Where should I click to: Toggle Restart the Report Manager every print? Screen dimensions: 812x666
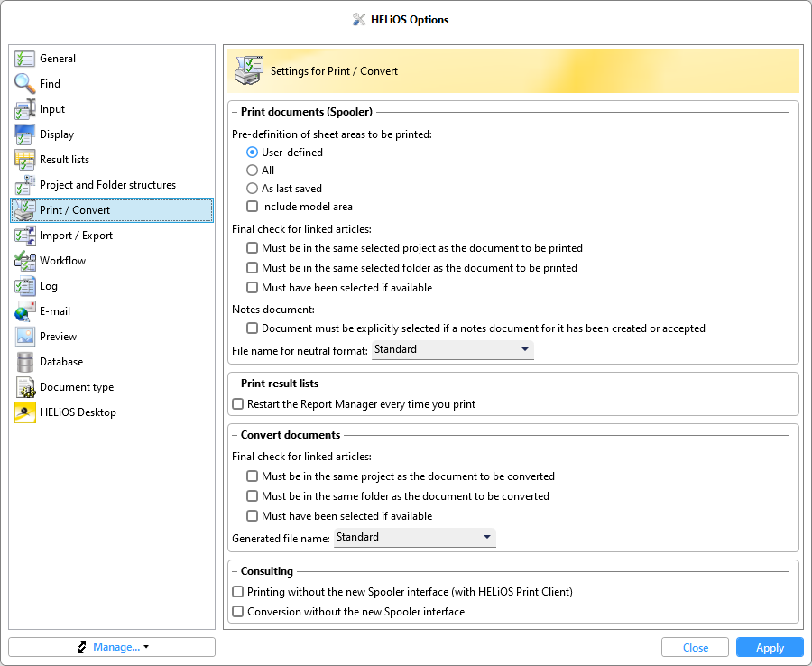click(x=237, y=404)
